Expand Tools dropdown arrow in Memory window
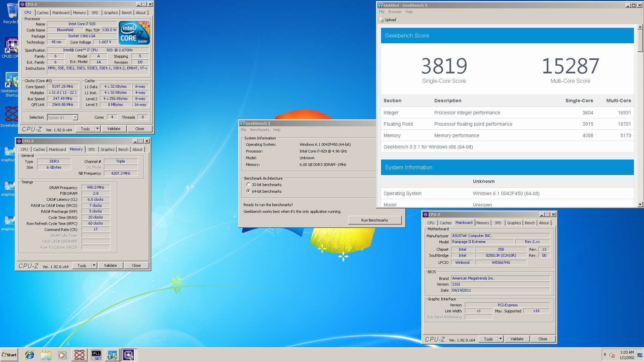 click(x=94, y=265)
